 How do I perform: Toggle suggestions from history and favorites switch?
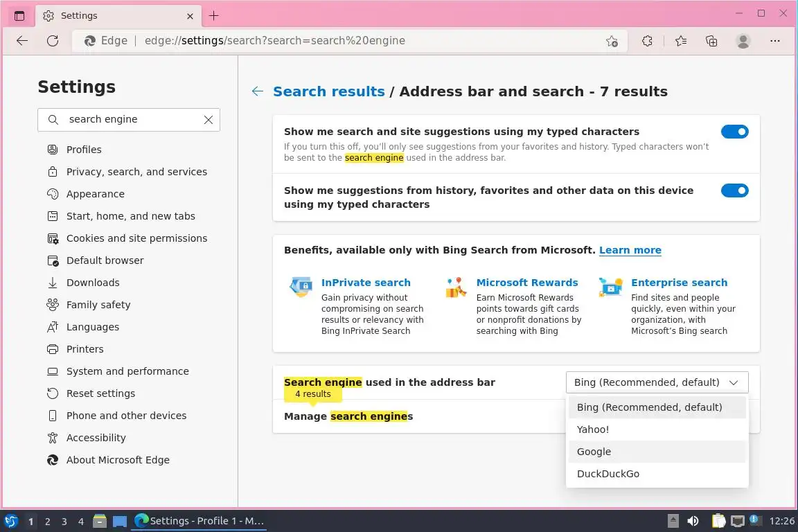click(x=734, y=190)
